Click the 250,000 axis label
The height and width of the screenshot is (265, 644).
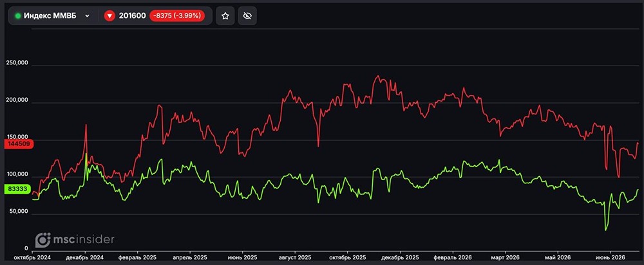17,63
